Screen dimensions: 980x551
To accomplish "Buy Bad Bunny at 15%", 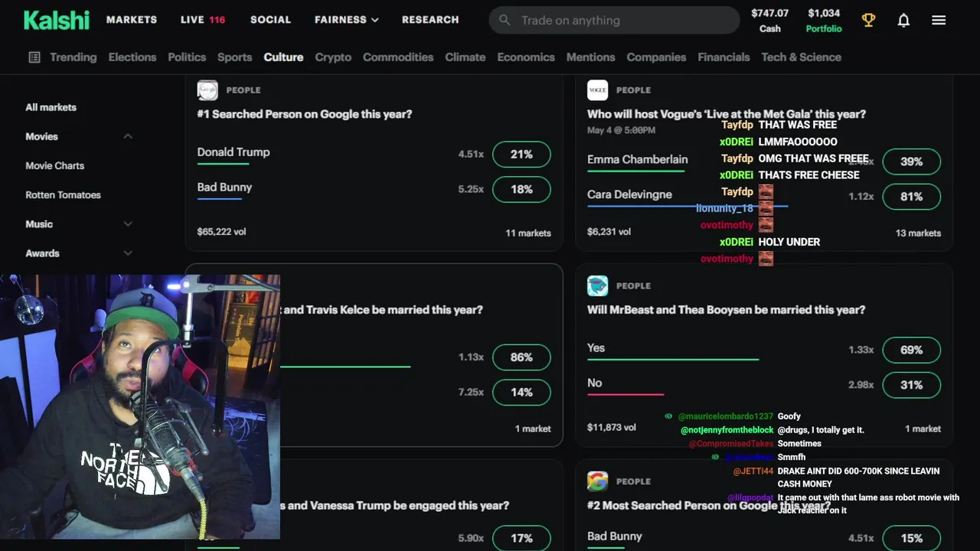I will 911,538.
